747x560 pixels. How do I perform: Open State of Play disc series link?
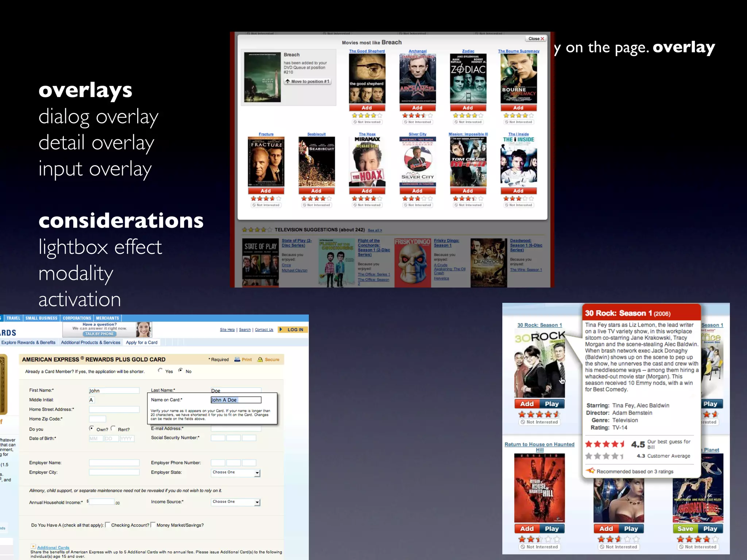(297, 243)
